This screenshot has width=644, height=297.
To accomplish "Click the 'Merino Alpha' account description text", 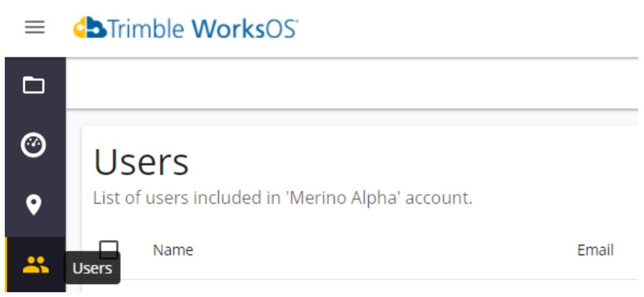I will pyautogui.click(x=283, y=198).
